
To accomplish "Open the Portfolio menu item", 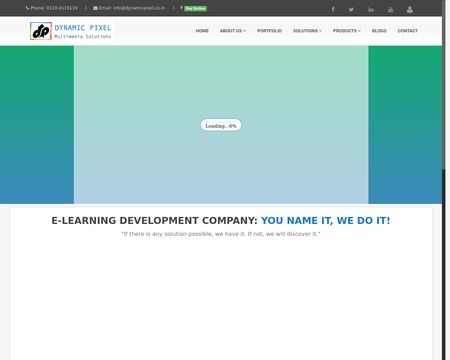I will click(x=269, y=31).
